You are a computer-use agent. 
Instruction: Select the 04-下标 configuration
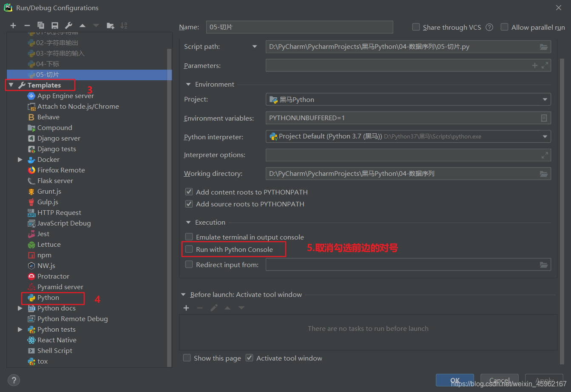point(48,64)
